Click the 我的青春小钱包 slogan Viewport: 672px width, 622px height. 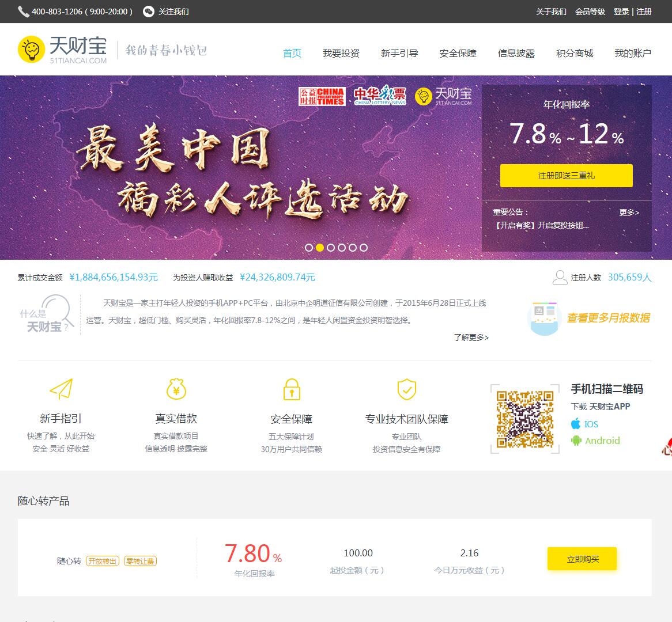[x=167, y=50]
